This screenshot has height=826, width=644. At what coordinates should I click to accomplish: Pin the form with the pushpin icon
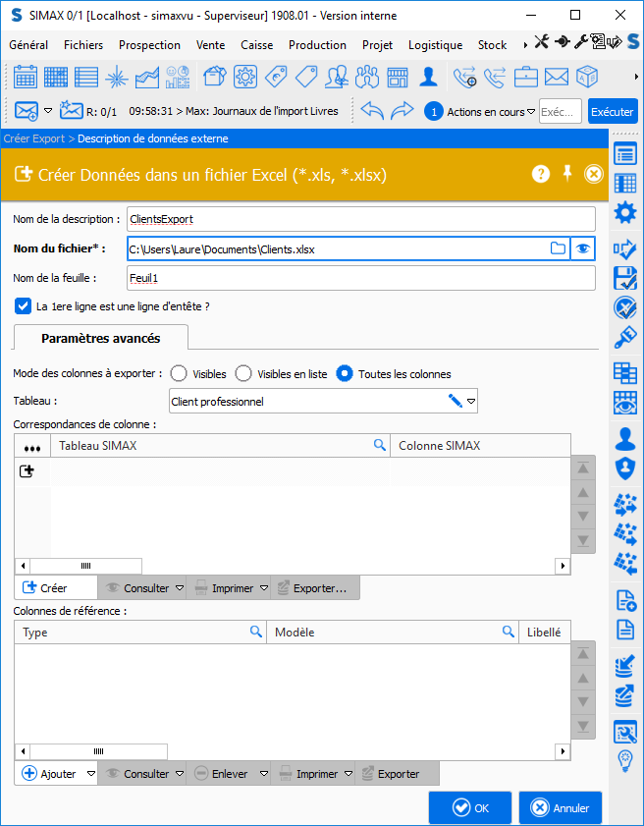coord(566,174)
